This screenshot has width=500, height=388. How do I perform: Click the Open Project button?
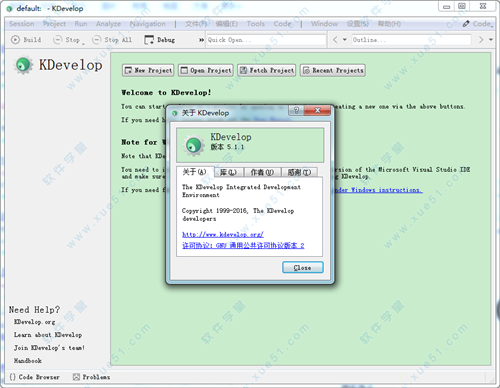pos(206,70)
